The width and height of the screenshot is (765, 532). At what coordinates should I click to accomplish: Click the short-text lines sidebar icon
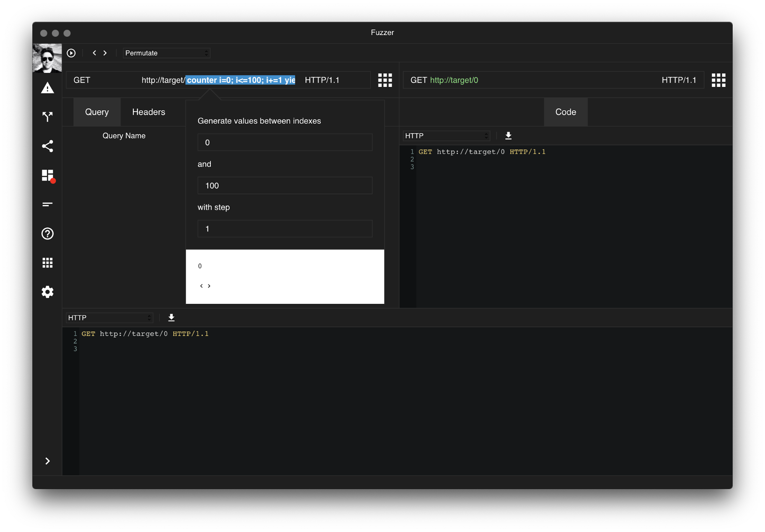[47, 204]
